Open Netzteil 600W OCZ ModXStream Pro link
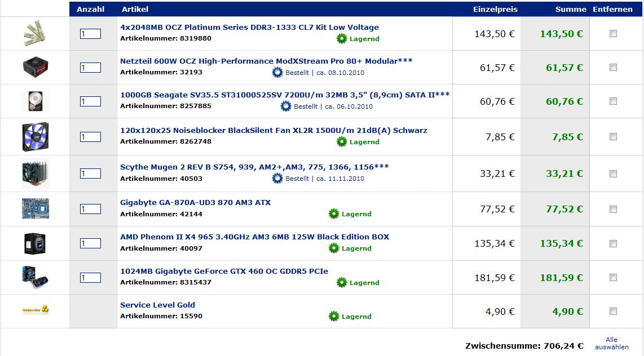 click(x=266, y=61)
